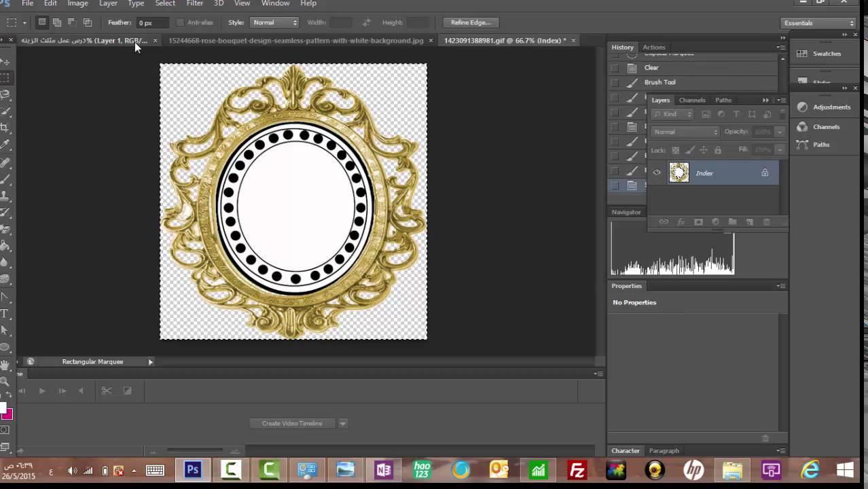Open the tool preset picker arrow
This screenshot has width=868, height=489.
pyautogui.click(x=25, y=22)
